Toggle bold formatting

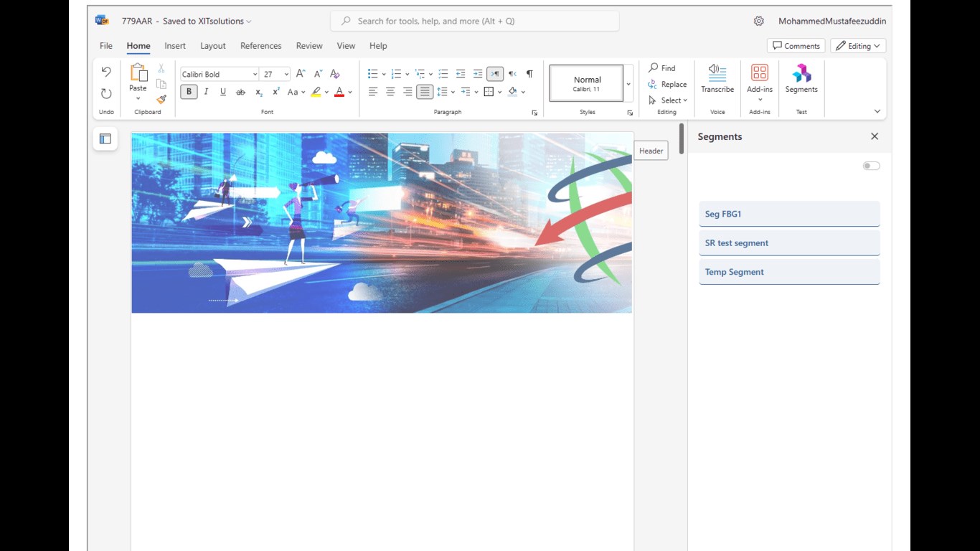[189, 92]
